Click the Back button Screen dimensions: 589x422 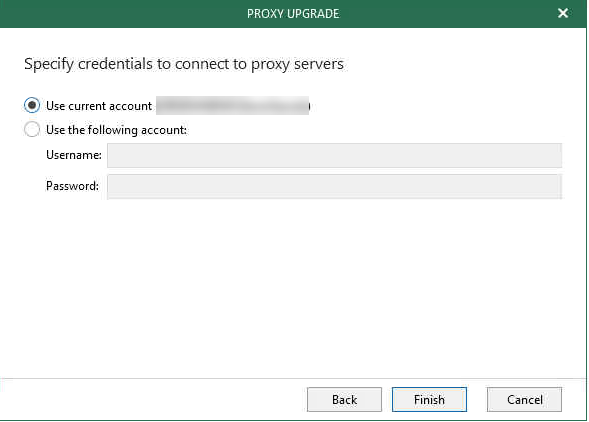click(x=344, y=399)
